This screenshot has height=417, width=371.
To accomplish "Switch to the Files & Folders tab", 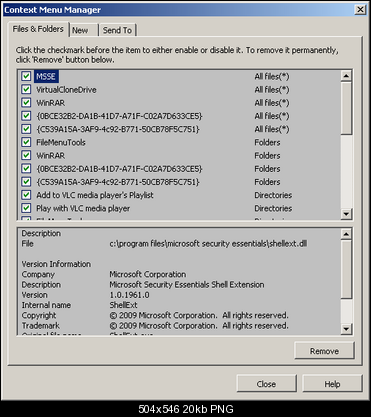I will pyautogui.click(x=38, y=29).
